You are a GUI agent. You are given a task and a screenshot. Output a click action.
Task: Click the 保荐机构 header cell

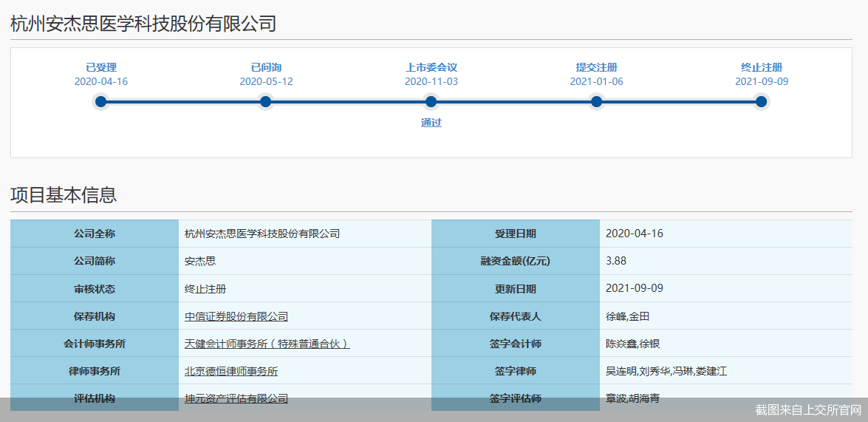[x=95, y=317]
